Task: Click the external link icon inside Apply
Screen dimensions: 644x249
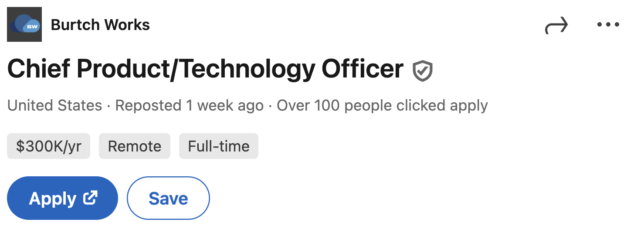Action: point(90,198)
